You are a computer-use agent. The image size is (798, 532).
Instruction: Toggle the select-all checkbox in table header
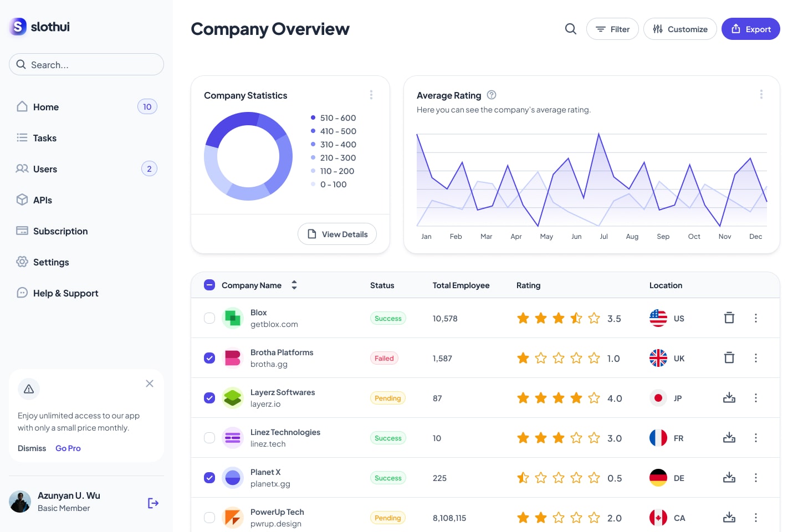(x=209, y=285)
